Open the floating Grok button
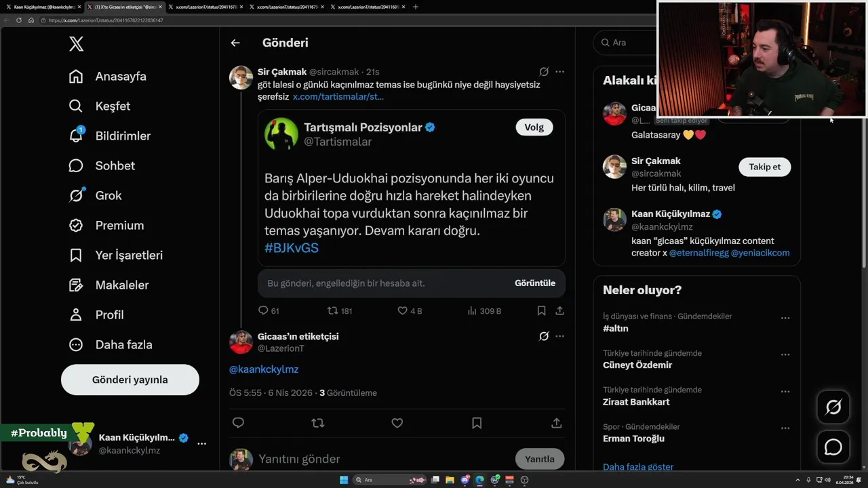The width and height of the screenshot is (868, 488). point(833,407)
